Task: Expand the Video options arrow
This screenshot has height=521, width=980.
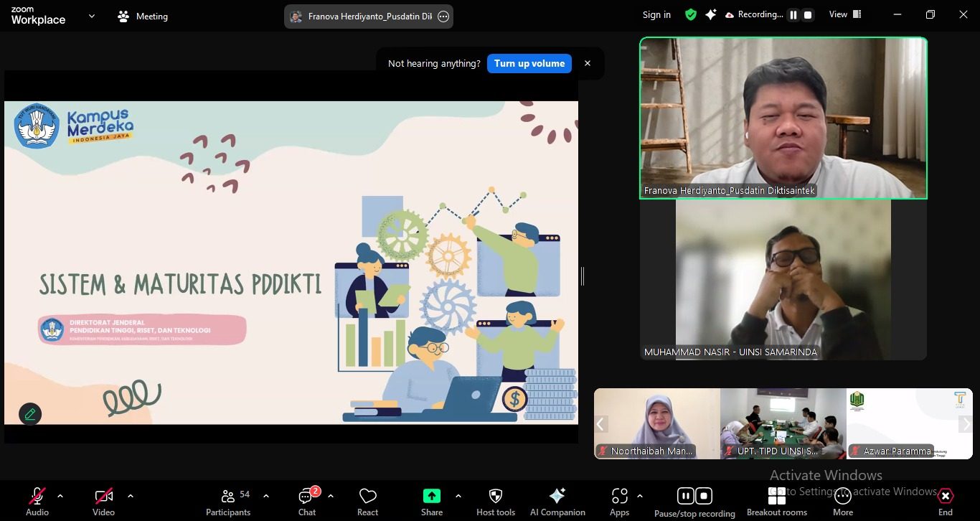Action: [130, 496]
